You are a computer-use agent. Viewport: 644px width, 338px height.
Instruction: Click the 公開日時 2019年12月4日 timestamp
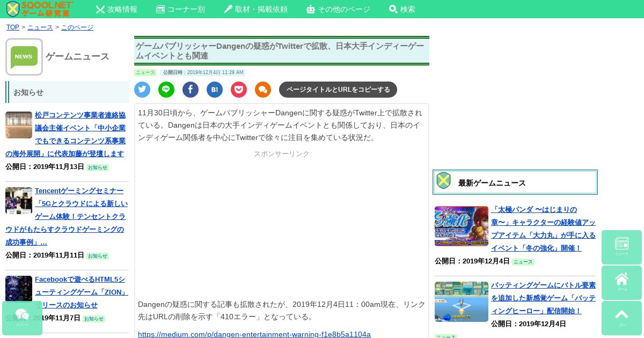203,72
